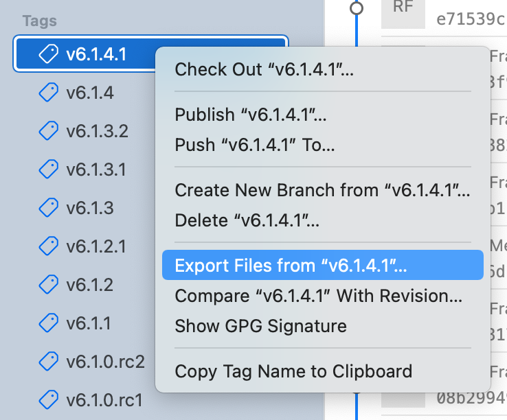Click the tag icon next to v6.1.0.rc2
The width and height of the screenshot is (507, 420).
coord(48,361)
